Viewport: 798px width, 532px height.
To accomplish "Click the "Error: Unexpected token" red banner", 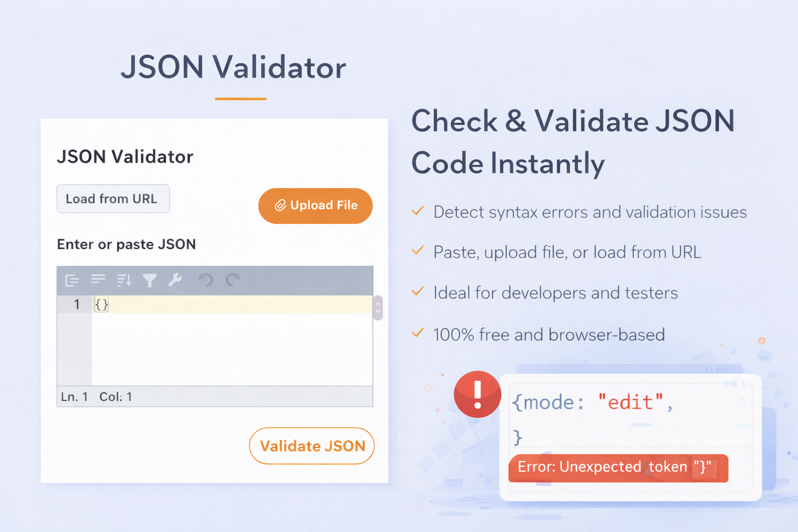I will pyautogui.click(x=618, y=468).
